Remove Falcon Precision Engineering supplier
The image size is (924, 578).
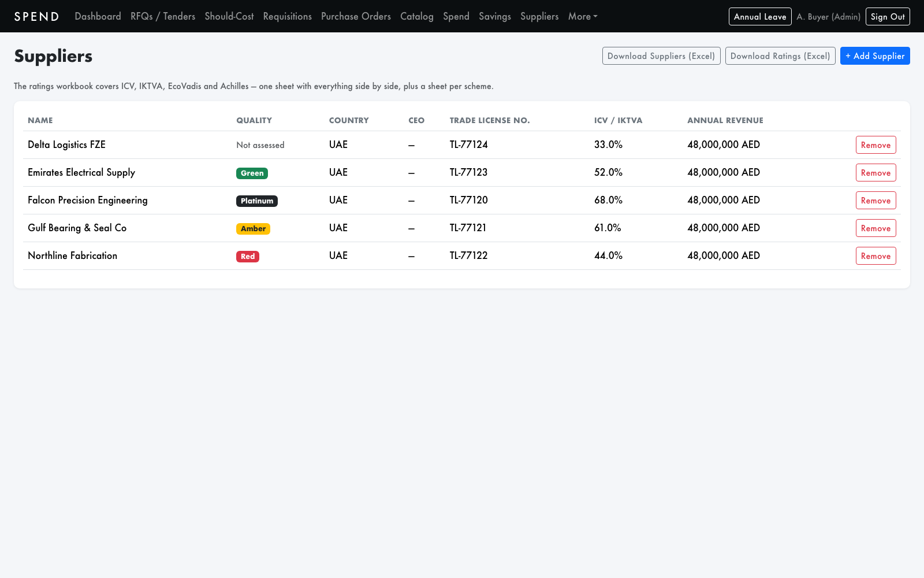(875, 201)
